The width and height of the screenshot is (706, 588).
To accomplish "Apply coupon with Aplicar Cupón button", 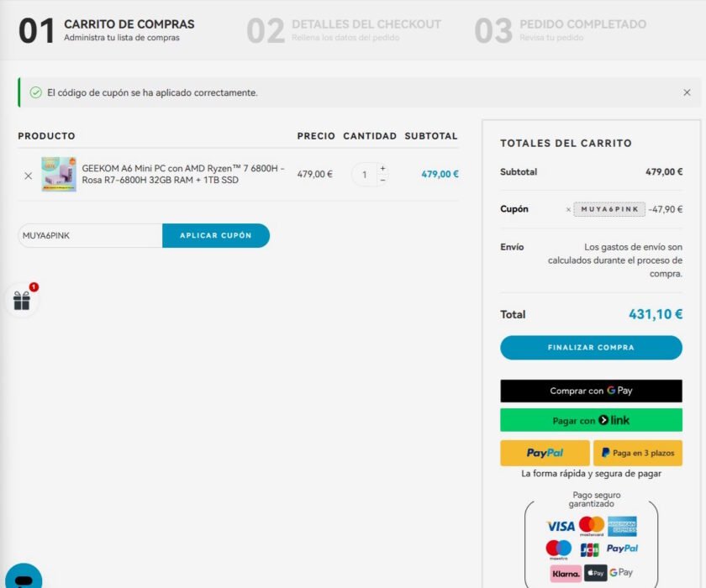I will tap(216, 235).
